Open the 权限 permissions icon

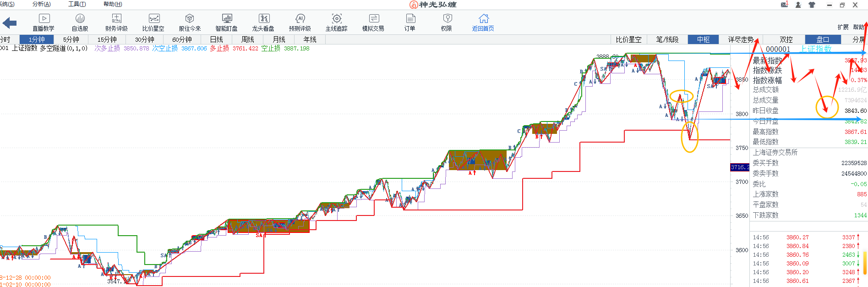click(x=447, y=22)
